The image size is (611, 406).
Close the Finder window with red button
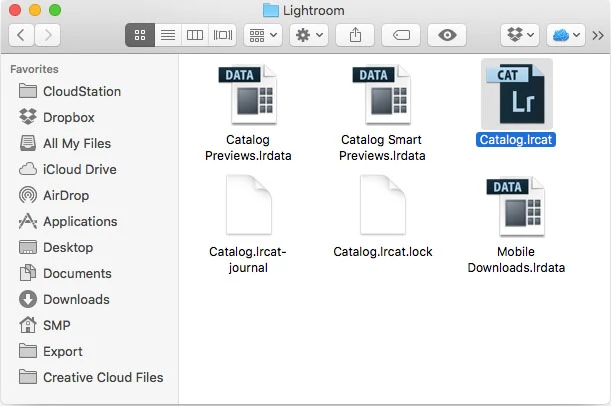[x=15, y=10]
